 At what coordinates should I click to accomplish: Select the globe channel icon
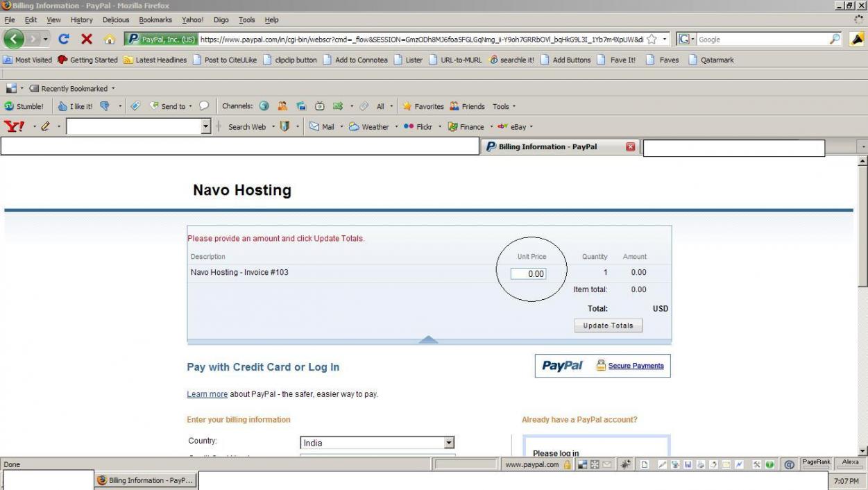coord(264,106)
